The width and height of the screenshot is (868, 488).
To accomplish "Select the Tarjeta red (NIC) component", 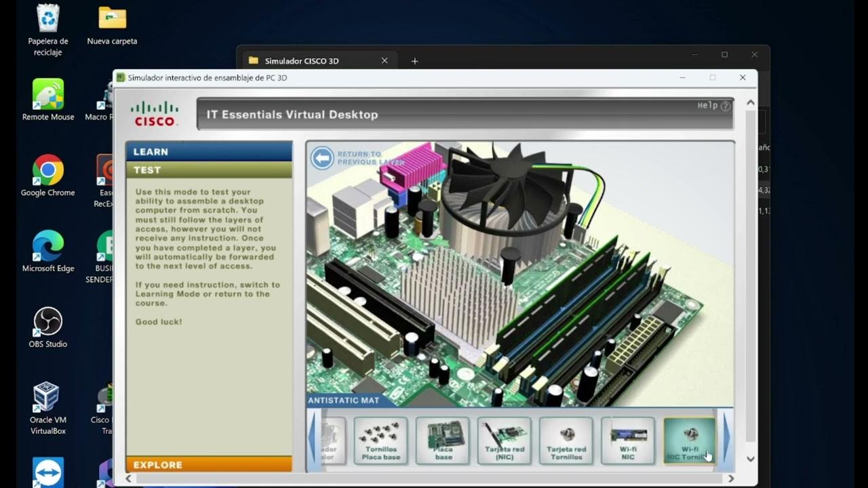I will point(505,441).
